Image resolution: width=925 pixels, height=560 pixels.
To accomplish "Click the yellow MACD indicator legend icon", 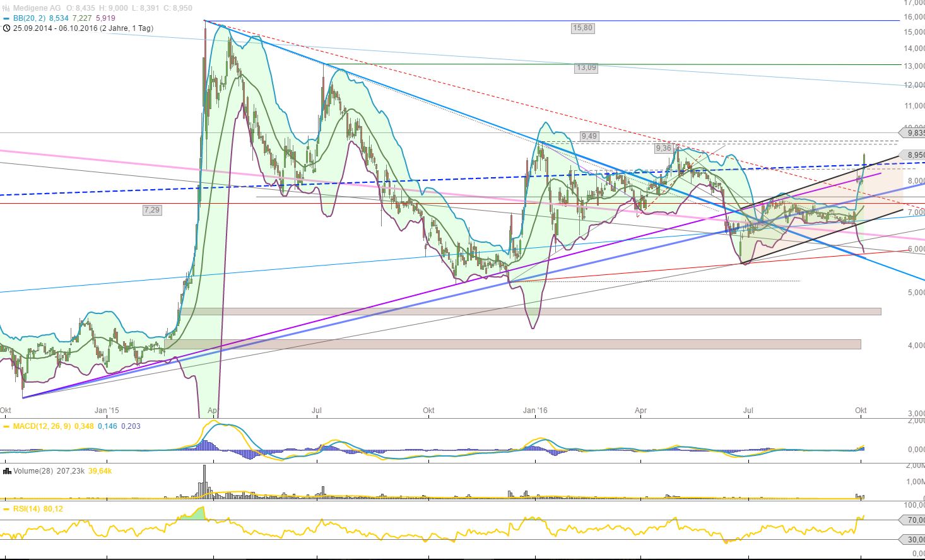I will click(6, 426).
